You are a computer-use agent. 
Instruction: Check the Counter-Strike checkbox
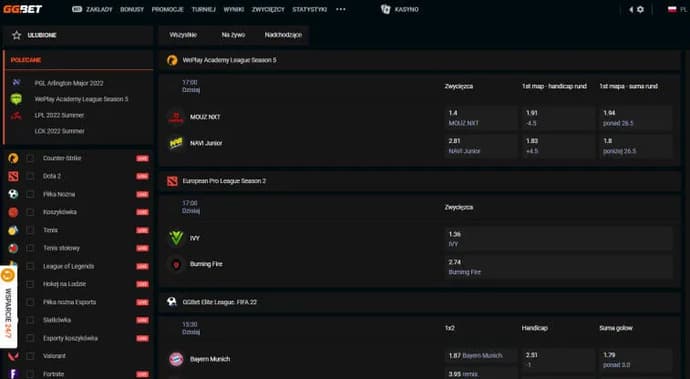click(30, 158)
